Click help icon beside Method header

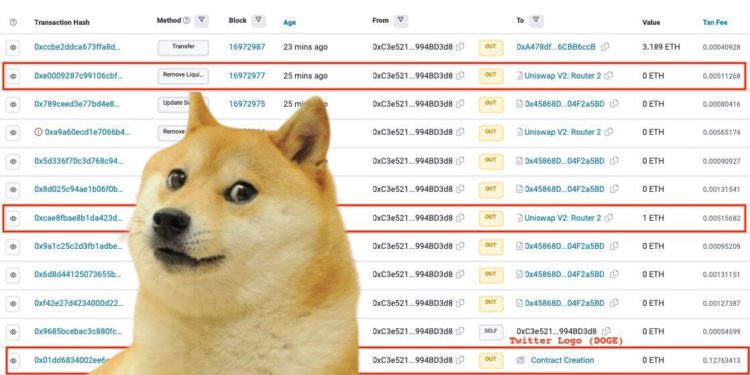pos(187,21)
